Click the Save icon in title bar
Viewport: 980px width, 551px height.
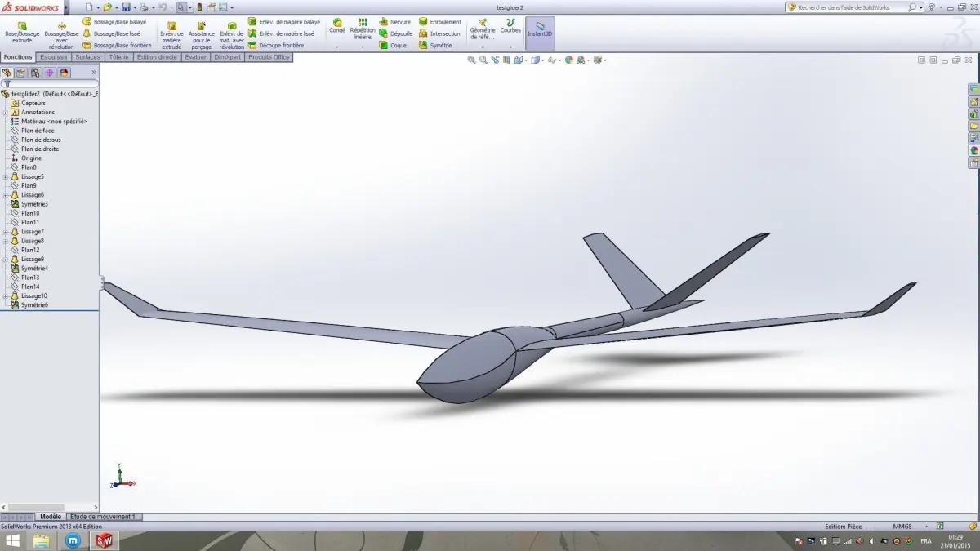[x=126, y=7]
